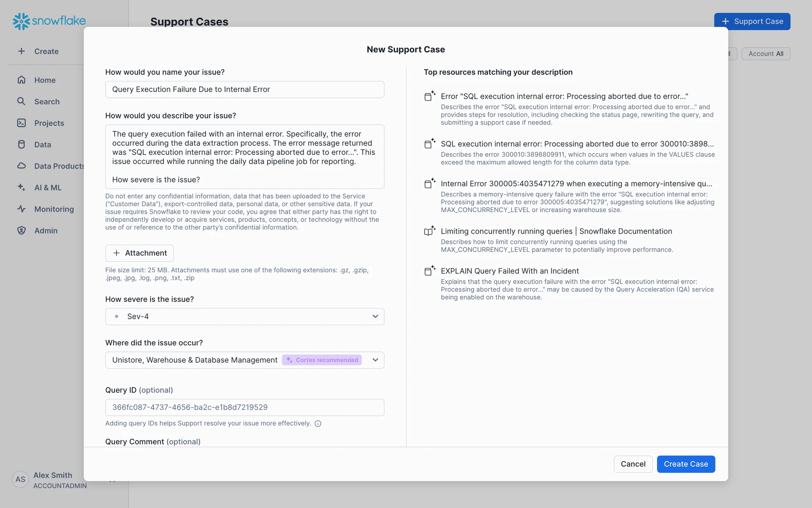Click the Snowflake logo icon

click(21, 21)
